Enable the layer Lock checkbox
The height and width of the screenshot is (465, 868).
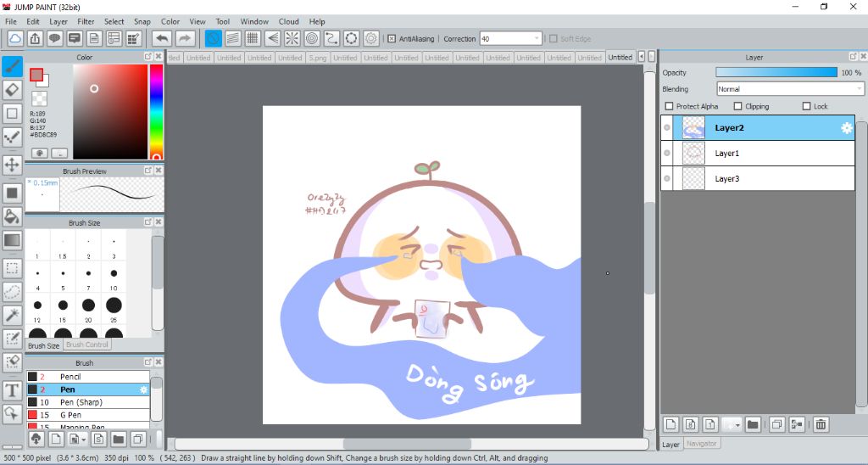tap(806, 106)
